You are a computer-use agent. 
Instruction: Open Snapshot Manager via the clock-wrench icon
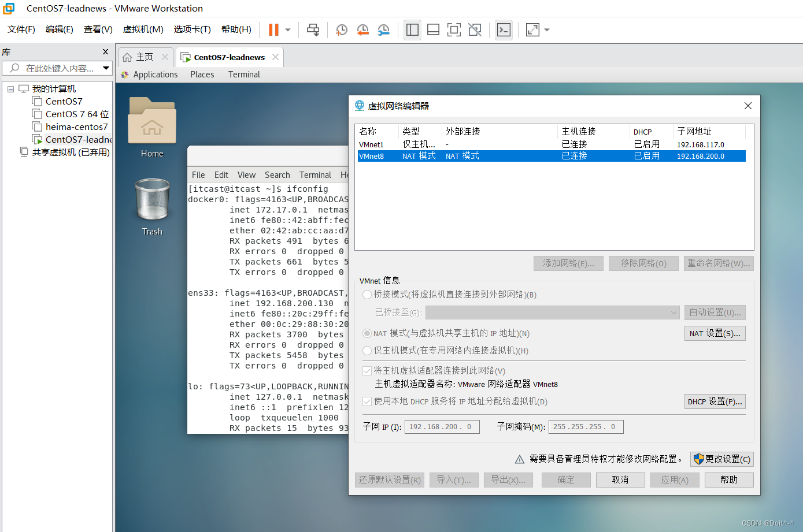(383, 29)
